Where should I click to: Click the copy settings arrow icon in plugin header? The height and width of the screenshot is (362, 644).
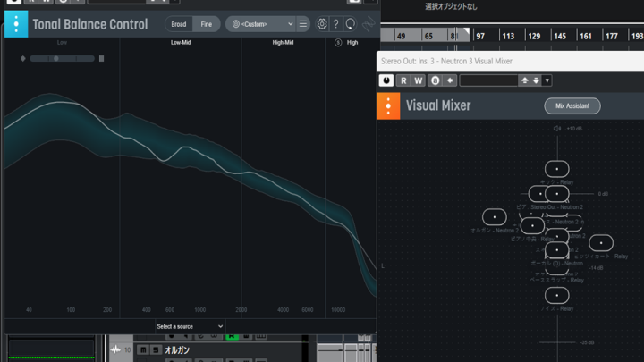pos(450,80)
